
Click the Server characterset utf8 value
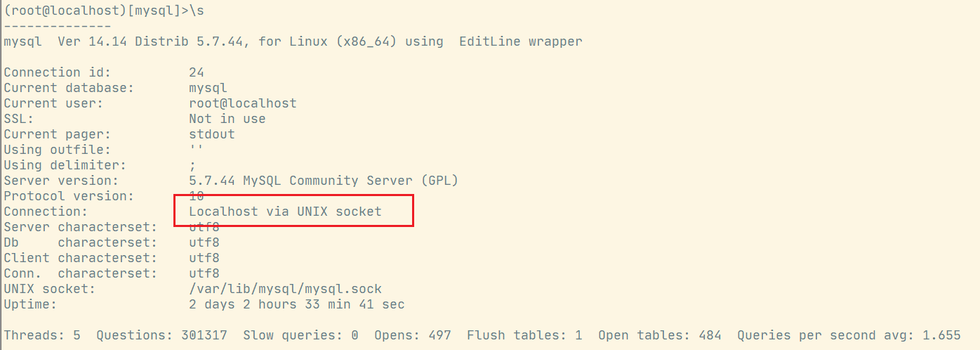[204, 227]
